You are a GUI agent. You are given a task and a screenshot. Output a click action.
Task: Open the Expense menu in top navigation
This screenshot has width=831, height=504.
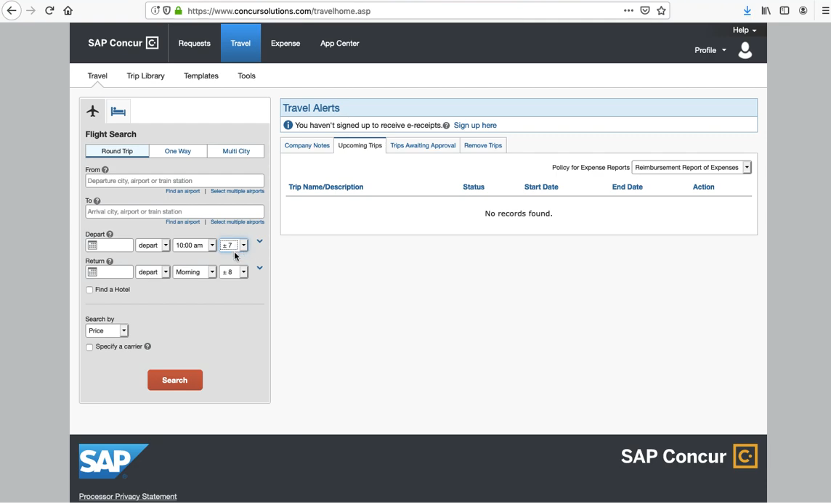285,44
